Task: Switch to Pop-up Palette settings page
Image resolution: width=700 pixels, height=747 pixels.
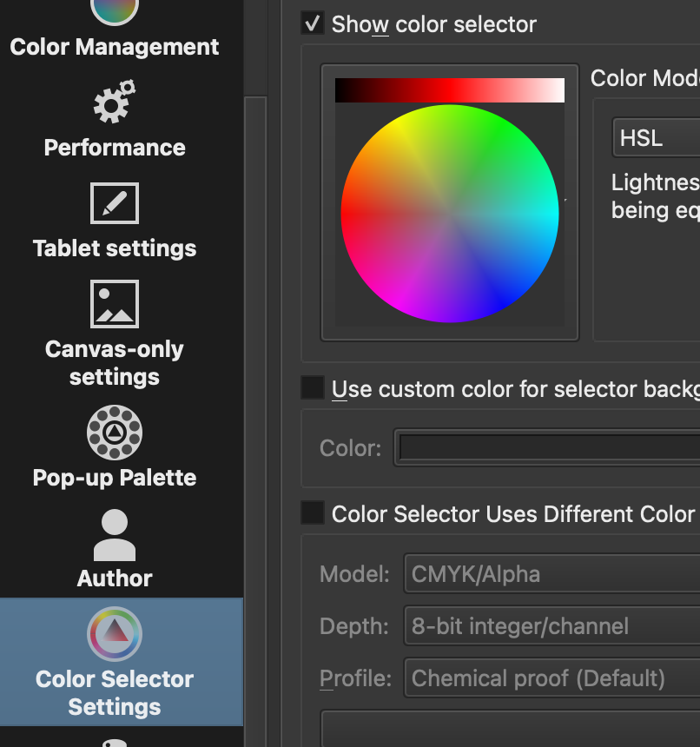Action: (x=115, y=478)
